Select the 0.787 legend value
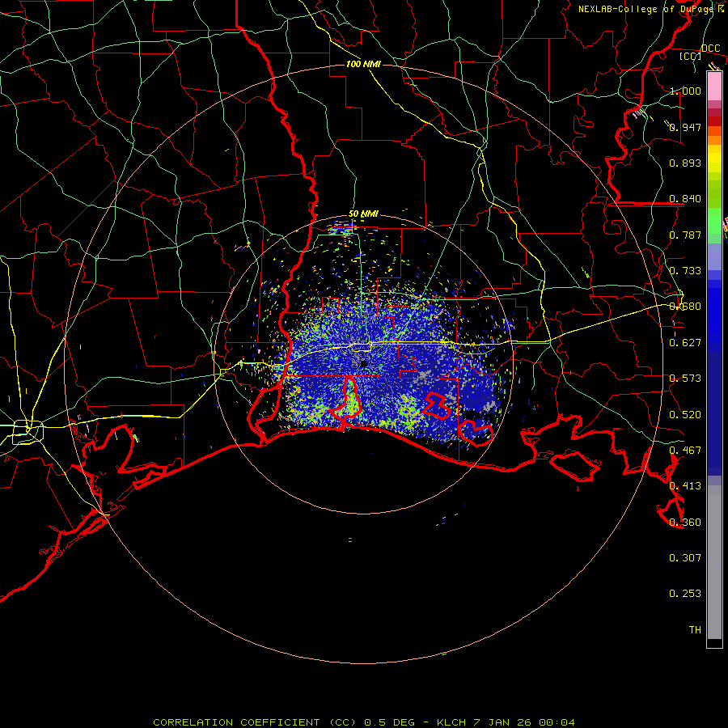Screen dimensions: 728x728 685,235
